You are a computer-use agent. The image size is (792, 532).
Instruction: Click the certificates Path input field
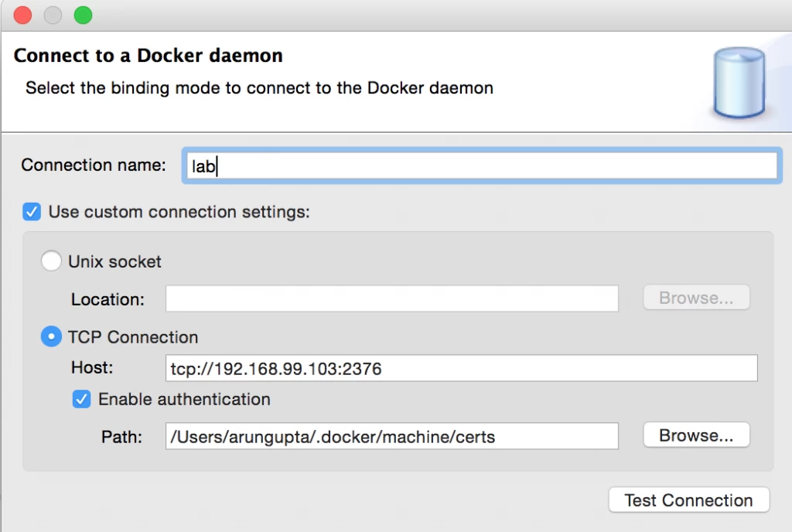click(392, 436)
